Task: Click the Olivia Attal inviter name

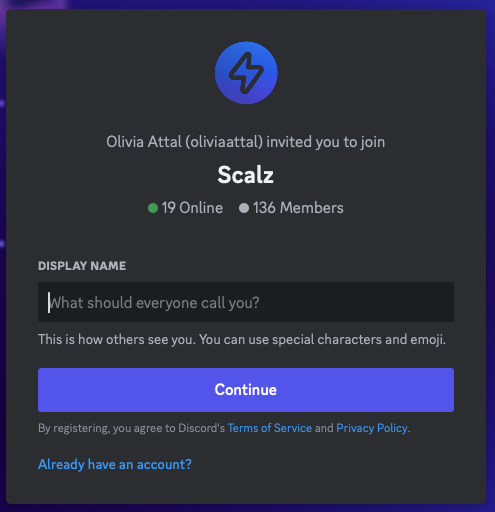Action: click(144, 142)
